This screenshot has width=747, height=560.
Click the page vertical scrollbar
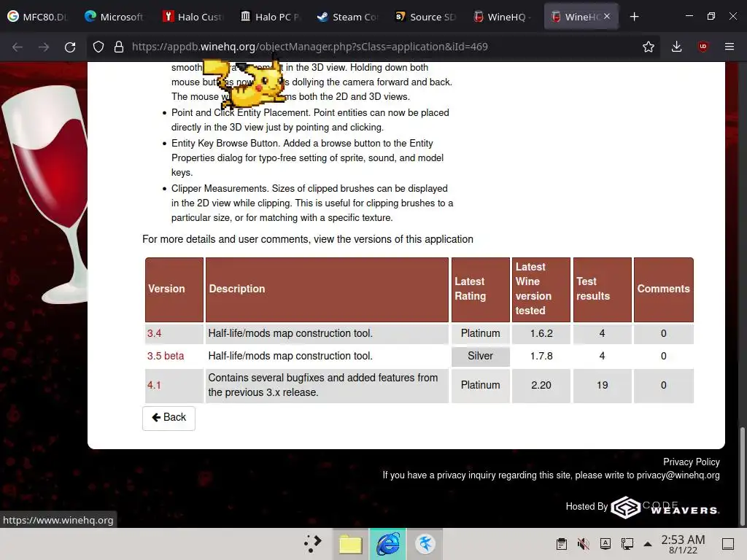(x=742, y=476)
